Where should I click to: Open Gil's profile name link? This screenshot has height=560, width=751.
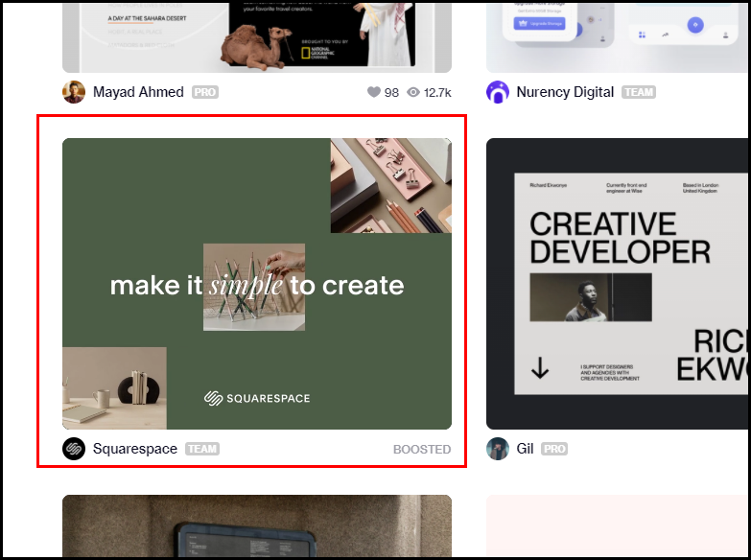[x=525, y=449]
